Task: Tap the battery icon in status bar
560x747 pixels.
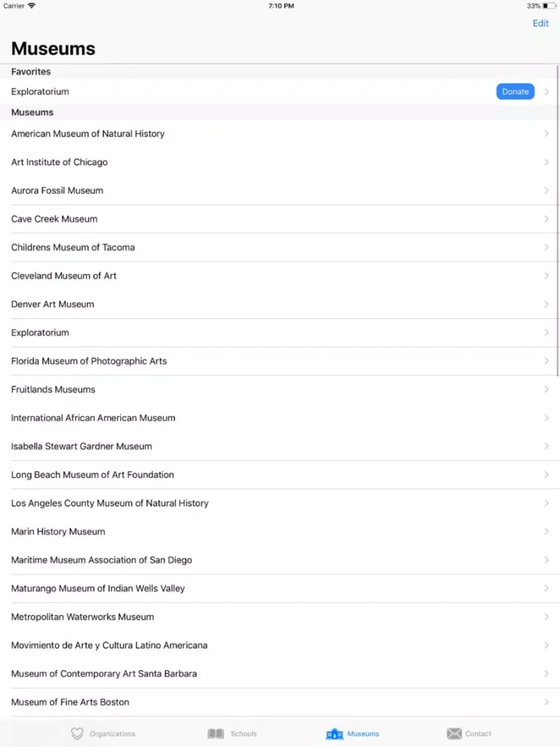Action: coord(549,6)
